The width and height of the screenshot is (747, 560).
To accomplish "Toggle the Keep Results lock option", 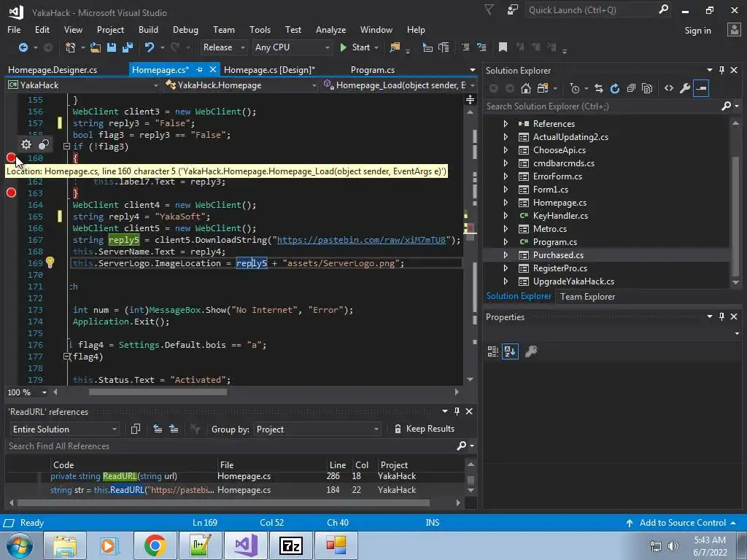I will pos(424,429).
